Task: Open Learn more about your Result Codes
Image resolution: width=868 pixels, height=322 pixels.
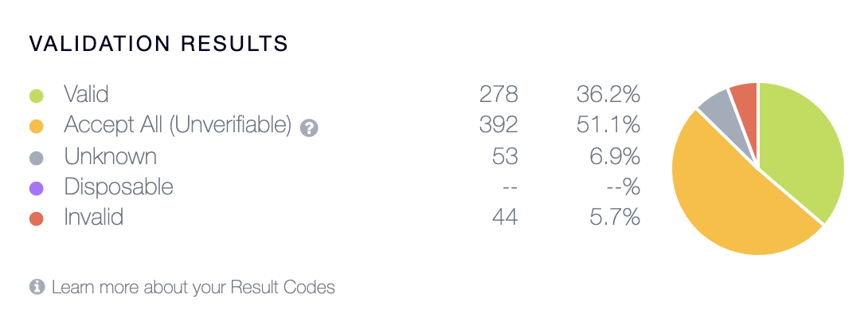Action: pyautogui.click(x=194, y=288)
